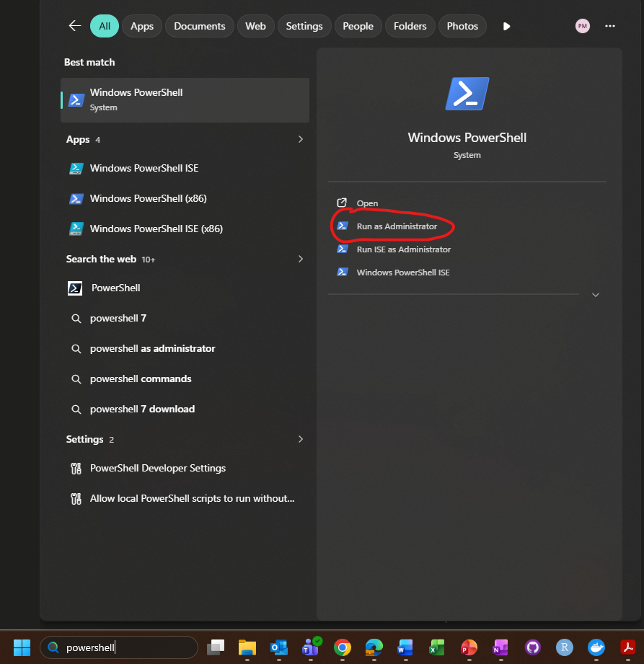Open Windows PowerShell ISE app result

[185, 168]
